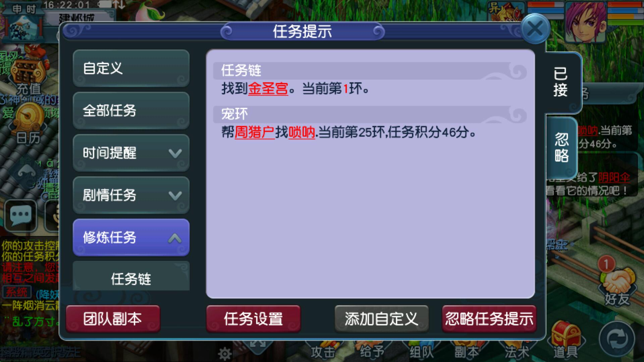
Task: Open the chat bubble icon
Action: pos(21,215)
